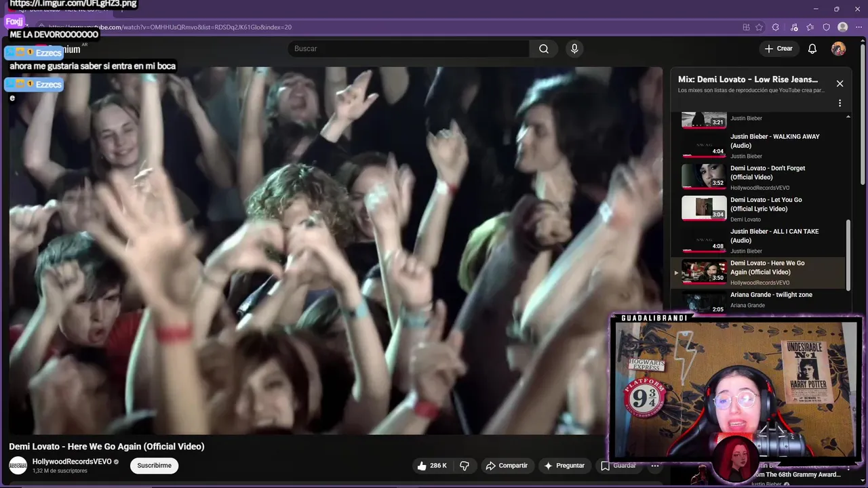Click the 1,32 M de suscriptores text
The image size is (868, 488).
point(60,471)
